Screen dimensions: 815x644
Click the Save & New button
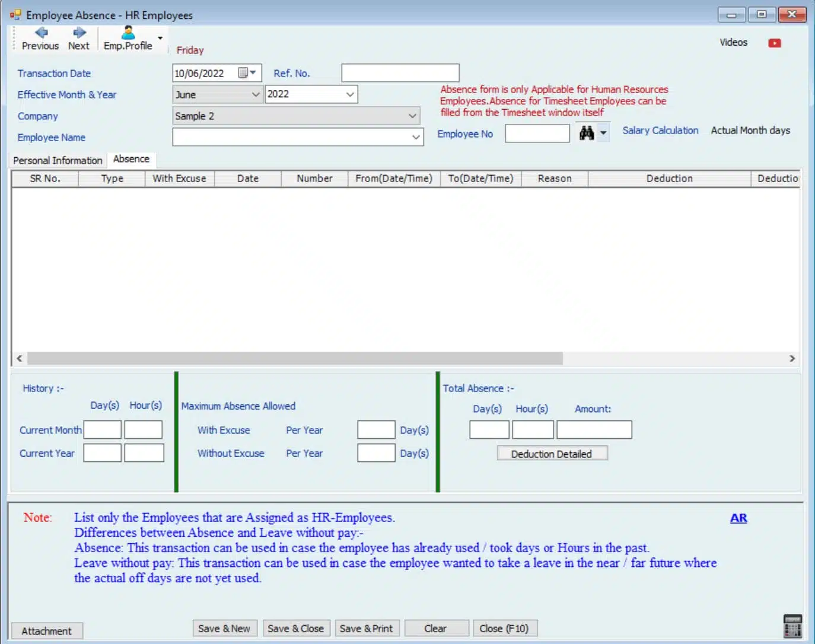pos(224,629)
